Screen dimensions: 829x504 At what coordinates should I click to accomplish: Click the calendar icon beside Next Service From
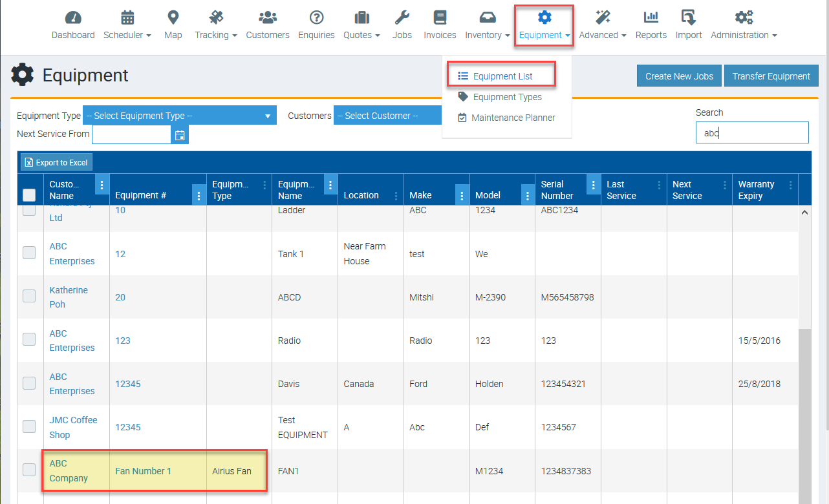(x=180, y=135)
